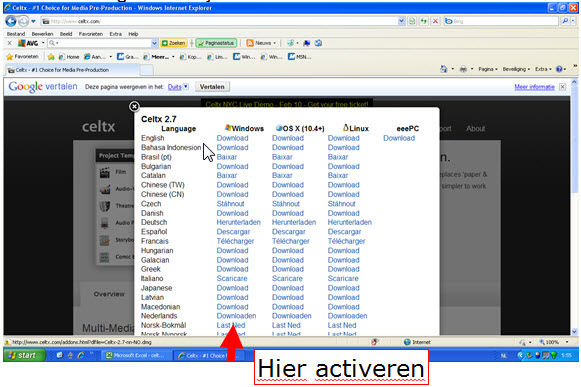Expand the AVG search field dropdown
This screenshot has width=581, height=387.
(x=155, y=43)
